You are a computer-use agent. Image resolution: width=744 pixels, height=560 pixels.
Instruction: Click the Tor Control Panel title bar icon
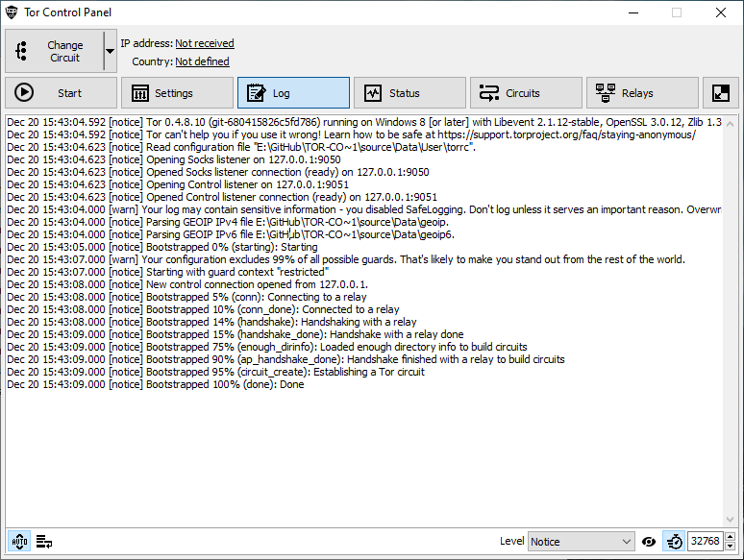coord(12,12)
